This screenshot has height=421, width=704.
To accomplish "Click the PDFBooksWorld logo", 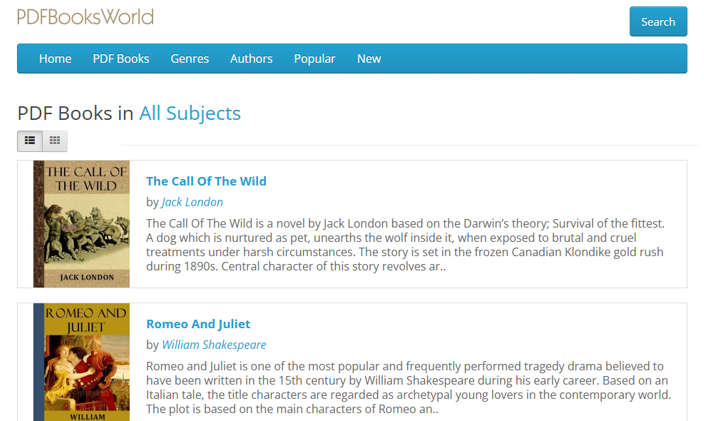I will tap(85, 17).
